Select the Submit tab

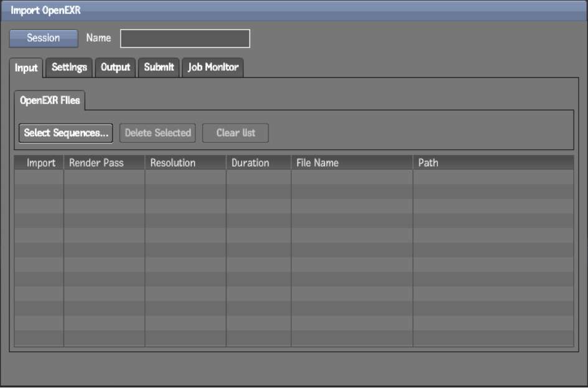click(159, 67)
